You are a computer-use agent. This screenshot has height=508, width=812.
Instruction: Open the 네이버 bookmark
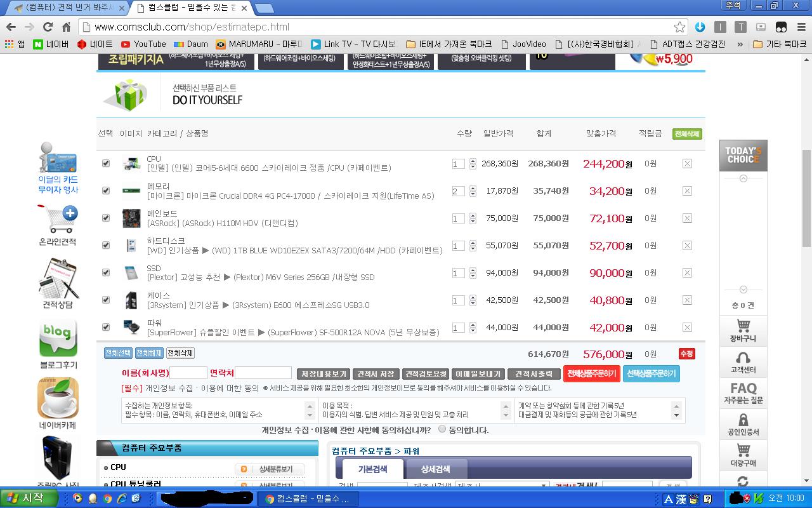pyautogui.click(x=51, y=44)
